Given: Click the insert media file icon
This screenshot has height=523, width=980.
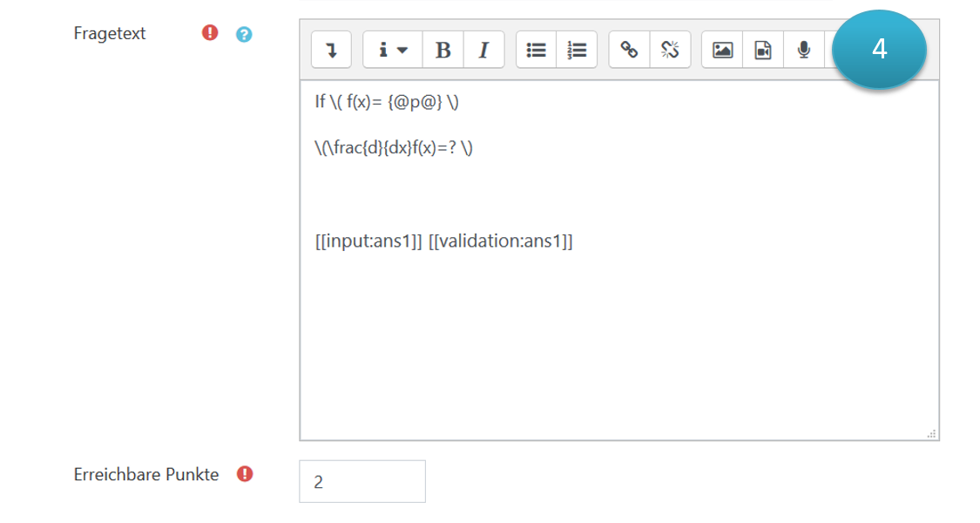Looking at the screenshot, I should coord(763,51).
